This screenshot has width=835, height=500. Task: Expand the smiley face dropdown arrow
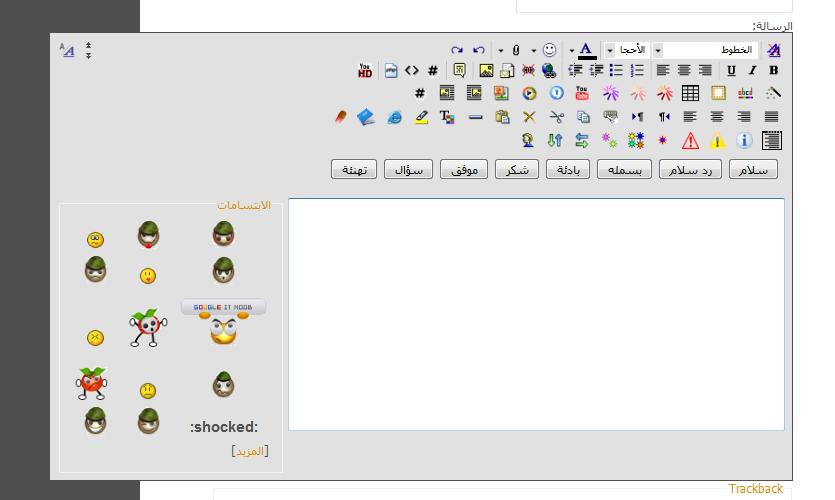pos(534,50)
